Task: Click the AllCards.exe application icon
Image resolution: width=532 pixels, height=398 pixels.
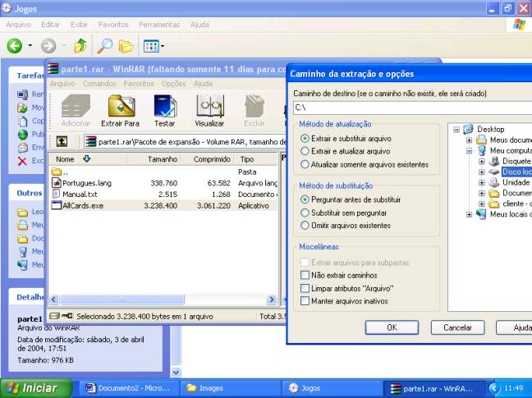Action: (x=57, y=205)
